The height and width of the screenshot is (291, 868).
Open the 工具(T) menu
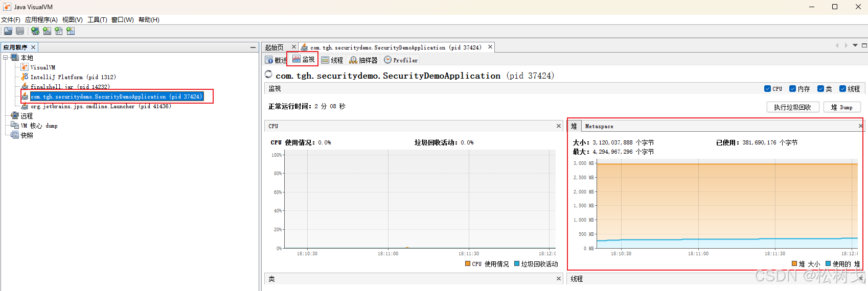tap(97, 20)
